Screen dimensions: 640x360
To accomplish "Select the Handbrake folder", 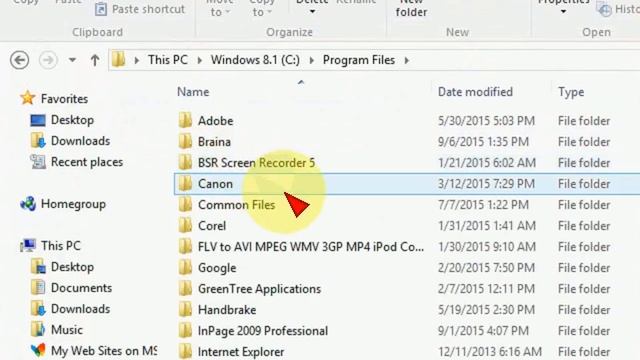I will 227,310.
